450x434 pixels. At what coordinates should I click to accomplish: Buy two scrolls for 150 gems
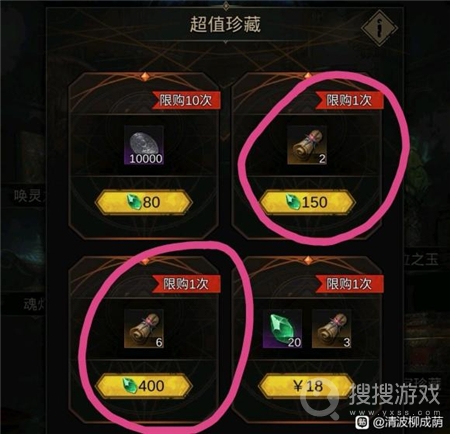pos(307,202)
